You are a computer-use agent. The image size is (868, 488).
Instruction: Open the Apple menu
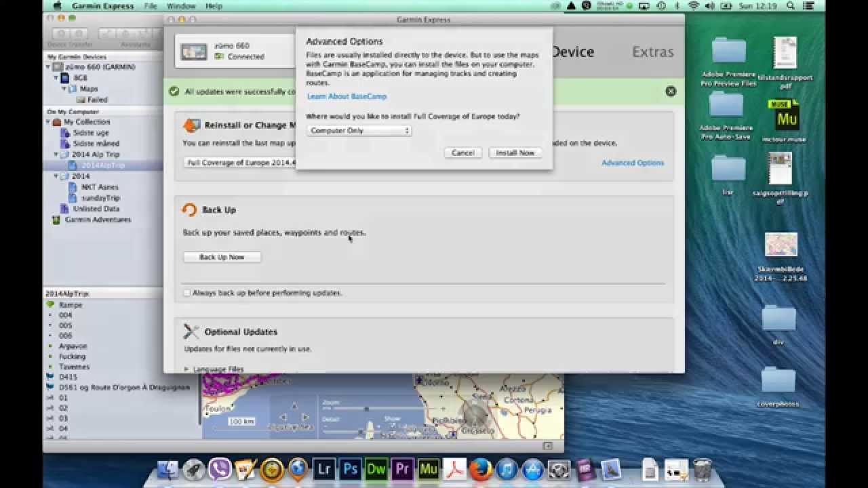tap(58, 5)
